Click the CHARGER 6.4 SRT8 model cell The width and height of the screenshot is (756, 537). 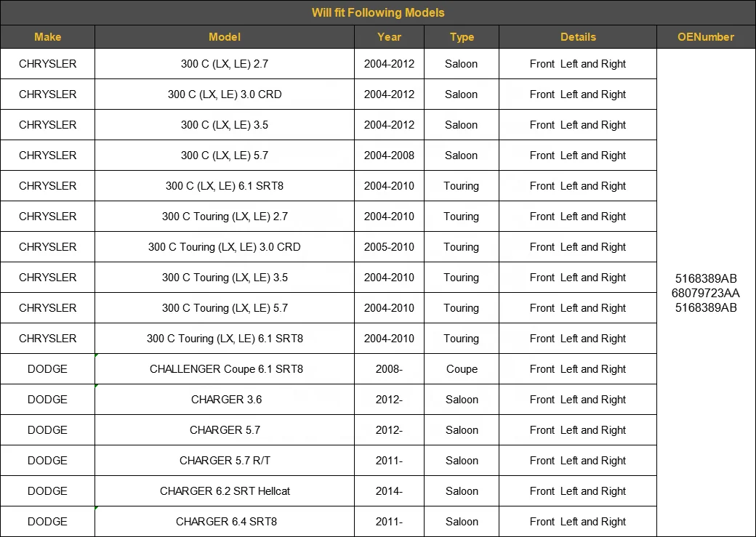pyautogui.click(x=226, y=522)
